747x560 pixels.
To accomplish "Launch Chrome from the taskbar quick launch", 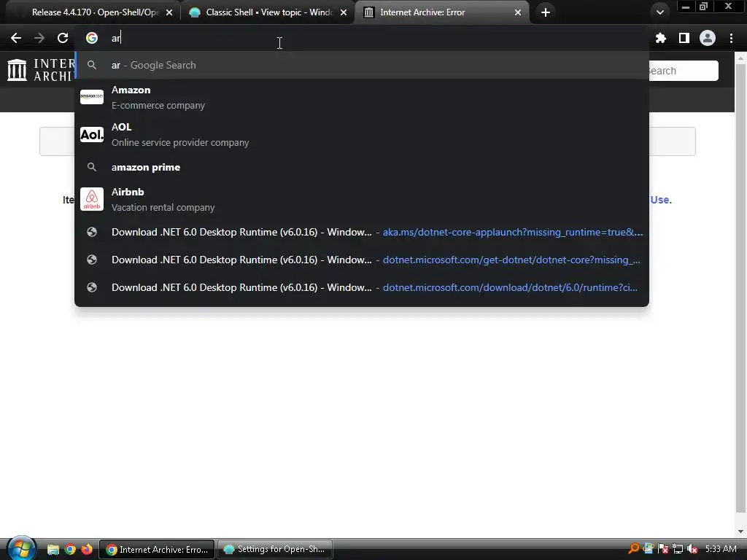I will (x=70, y=550).
